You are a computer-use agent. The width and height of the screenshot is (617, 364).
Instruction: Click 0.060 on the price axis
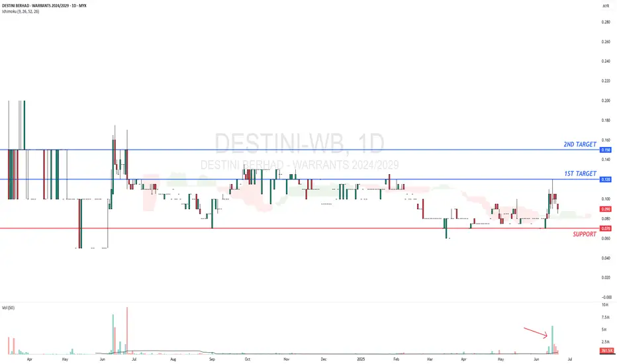(606, 238)
